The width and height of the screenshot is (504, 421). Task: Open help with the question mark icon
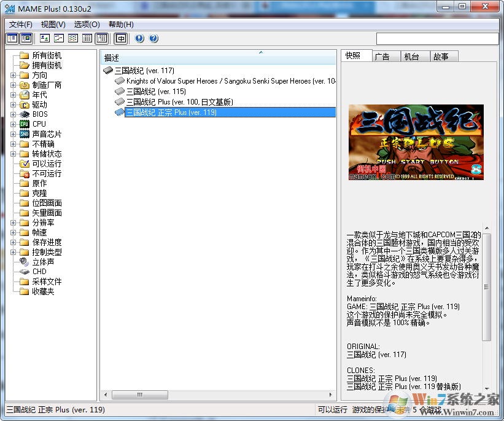click(153, 39)
